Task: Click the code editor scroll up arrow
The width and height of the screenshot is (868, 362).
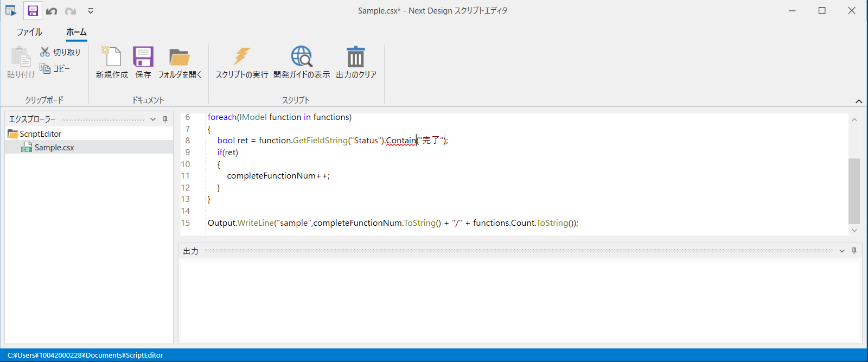Action: pyautogui.click(x=854, y=120)
